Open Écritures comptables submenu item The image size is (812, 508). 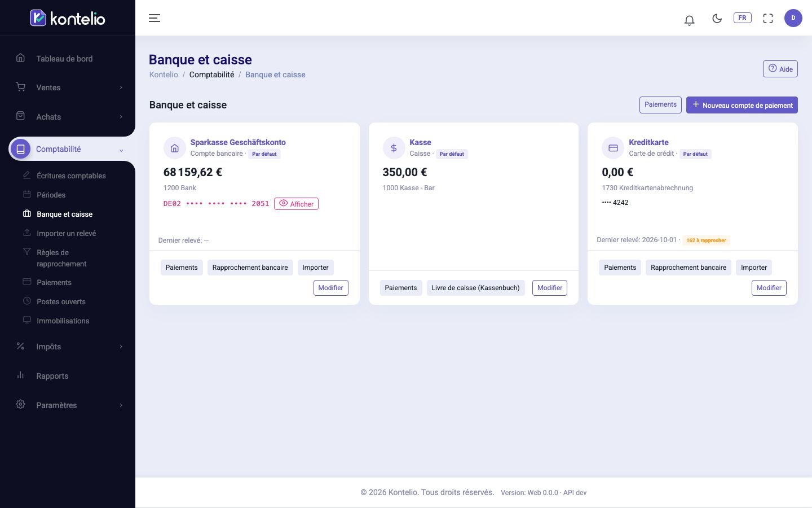tap(71, 176)
